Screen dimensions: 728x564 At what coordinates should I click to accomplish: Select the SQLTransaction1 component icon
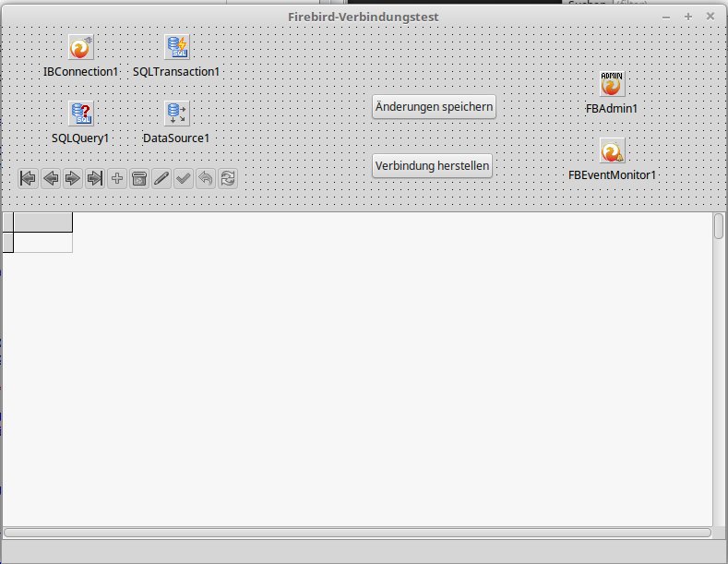click(x=176, y=47)
